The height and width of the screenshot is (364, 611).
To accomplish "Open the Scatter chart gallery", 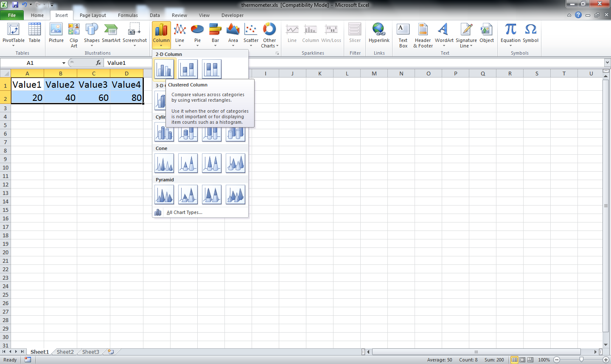I will (251, 35).
